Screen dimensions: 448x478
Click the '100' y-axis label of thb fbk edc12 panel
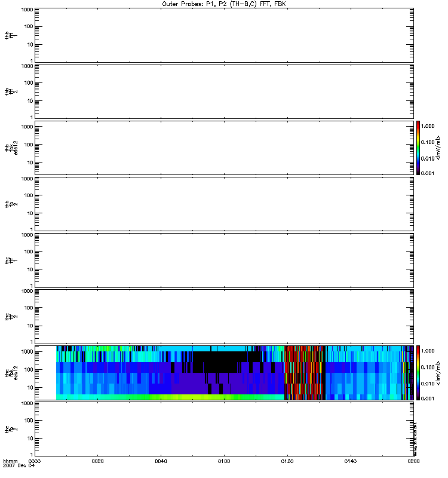tap(29, 145)
